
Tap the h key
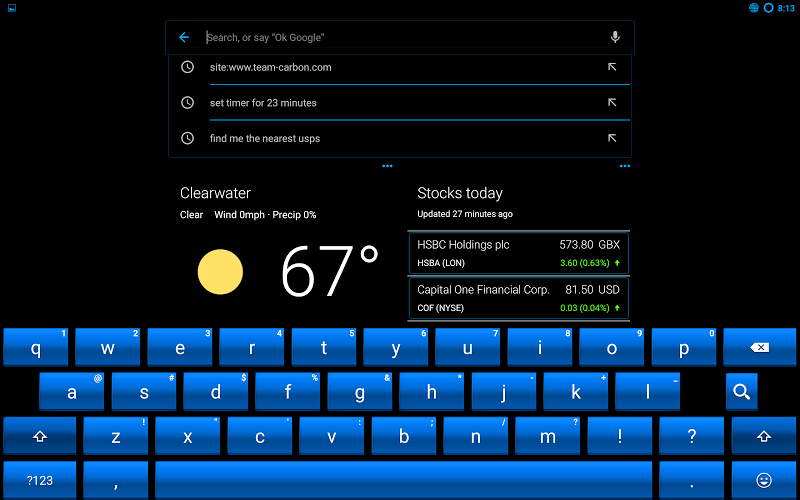(432, 392)
